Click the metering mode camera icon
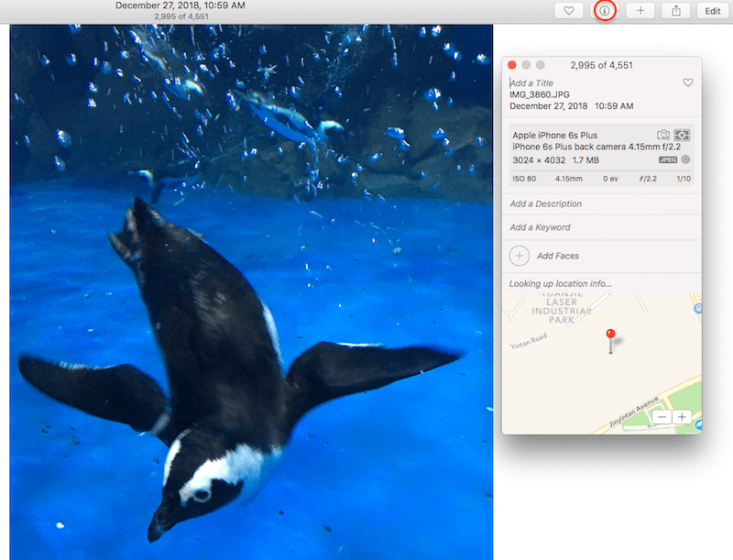 click(684, 134)
